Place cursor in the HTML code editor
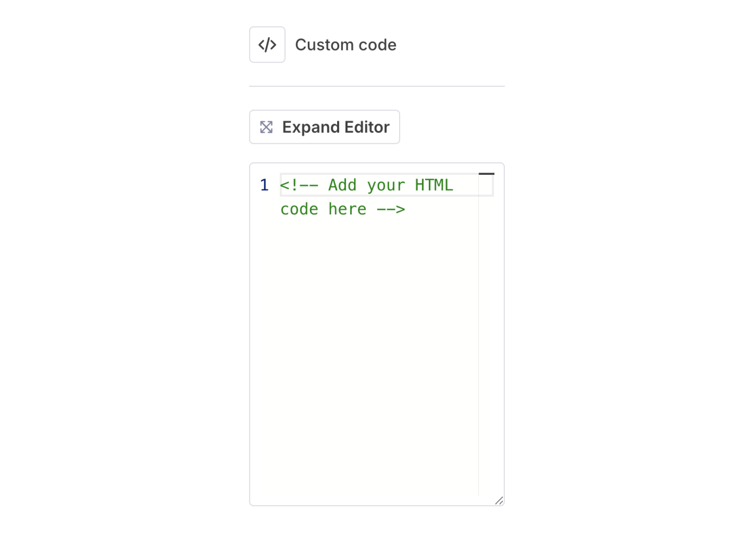This screenshot has height=540, width=756. pos(375,292)
